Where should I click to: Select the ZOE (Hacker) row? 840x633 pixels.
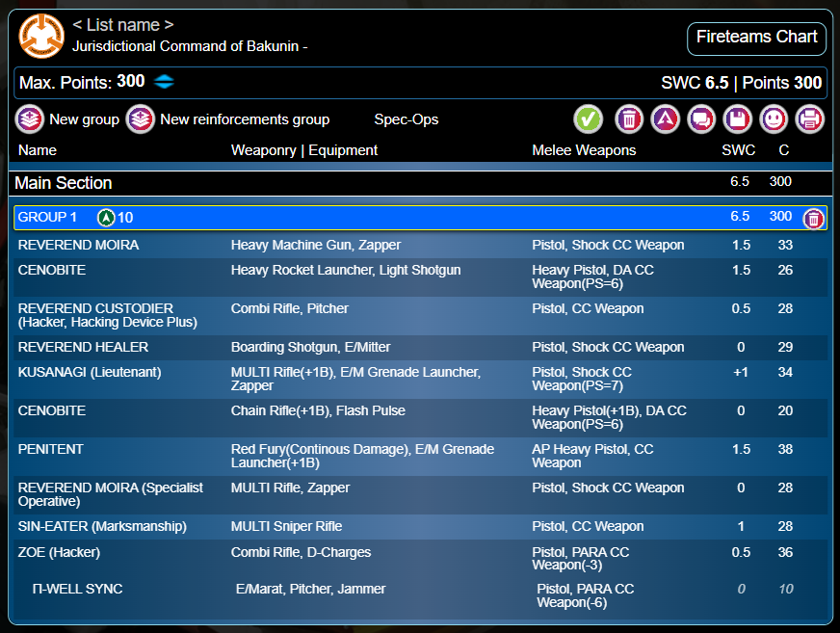(421, 559)
